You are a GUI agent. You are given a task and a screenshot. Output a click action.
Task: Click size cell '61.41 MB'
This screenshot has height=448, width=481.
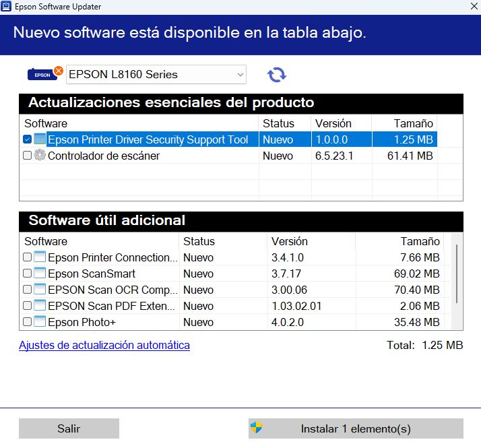pyautogui.click(x=410, y=156)
